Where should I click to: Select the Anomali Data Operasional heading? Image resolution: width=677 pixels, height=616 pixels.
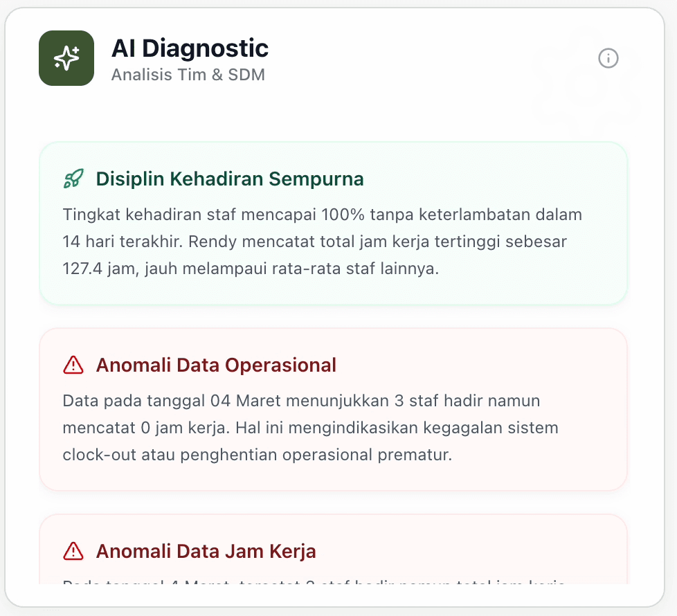[x=215, y=365]
